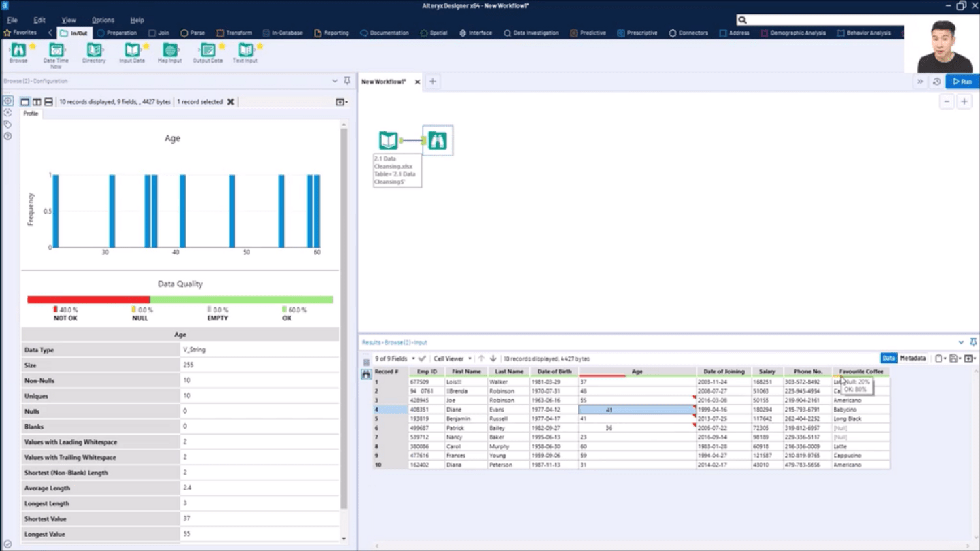The height and width of the screenshot is (551, 980).
Task: Click the red NOT OK data quality bar
Action: [x=88, y=299]
